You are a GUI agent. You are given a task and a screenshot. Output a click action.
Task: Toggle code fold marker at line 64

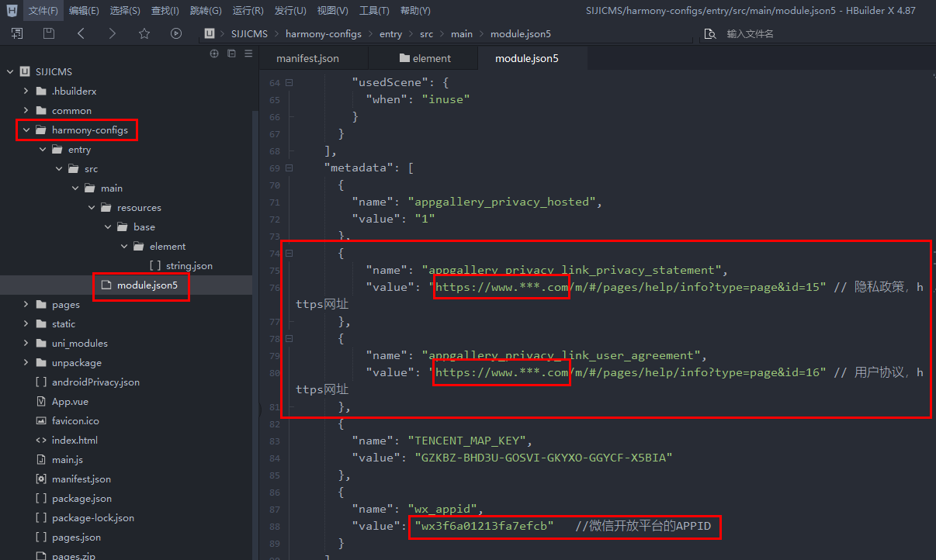click(x=289, y=82)
